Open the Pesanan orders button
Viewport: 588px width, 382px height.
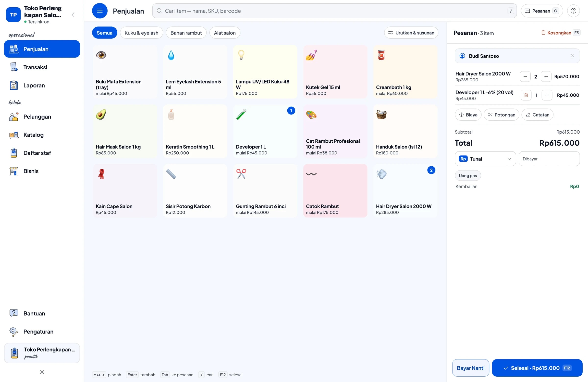coord(541,11)
